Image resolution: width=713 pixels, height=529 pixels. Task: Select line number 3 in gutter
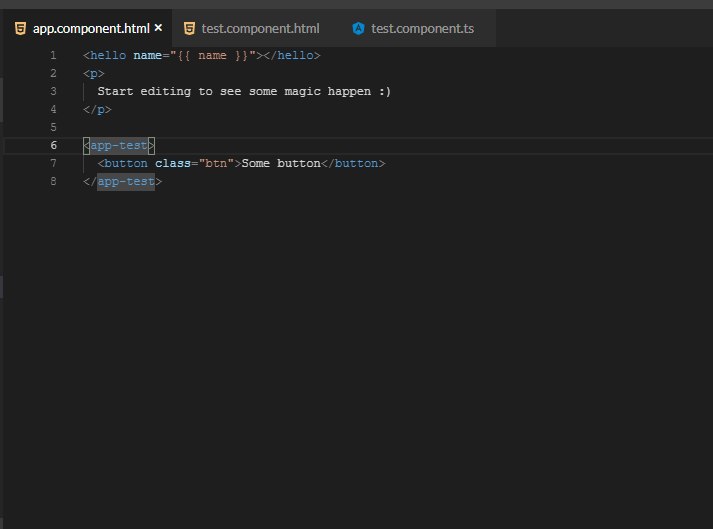pyautogui.click(x=53, y=91)
